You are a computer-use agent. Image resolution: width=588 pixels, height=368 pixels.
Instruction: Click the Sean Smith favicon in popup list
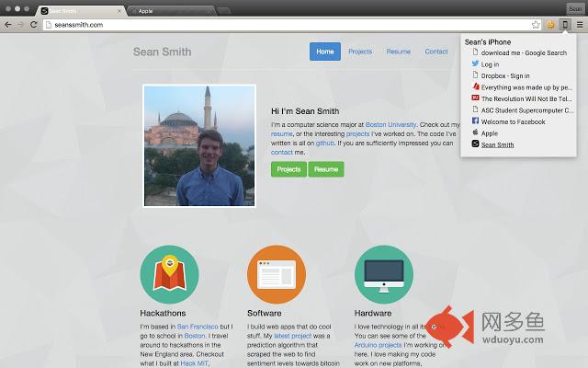point(475,144)
